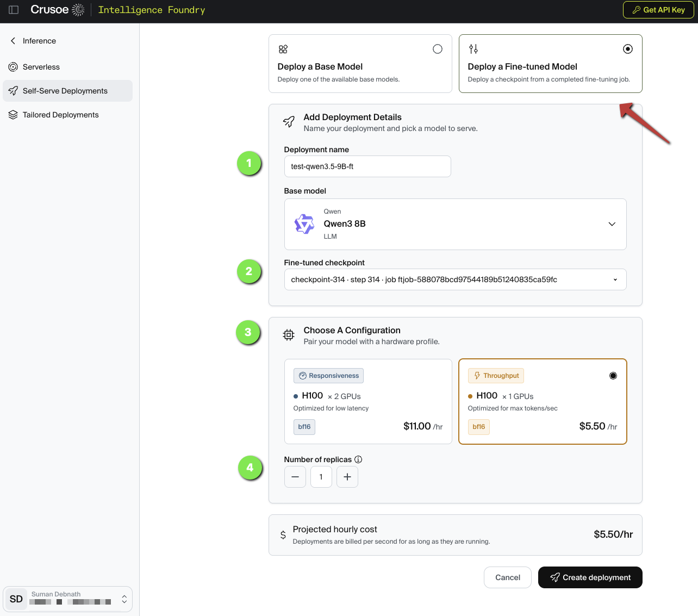Decrease the number of replicas
Viewport: 698px width, 616px height.
295,477
